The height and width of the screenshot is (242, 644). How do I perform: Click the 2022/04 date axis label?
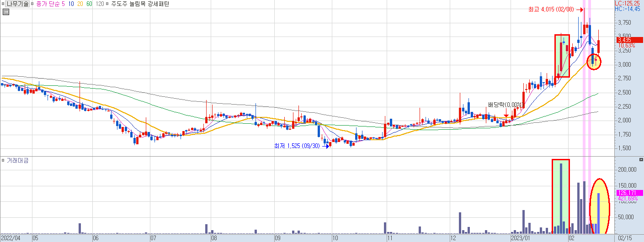[11, 238]
